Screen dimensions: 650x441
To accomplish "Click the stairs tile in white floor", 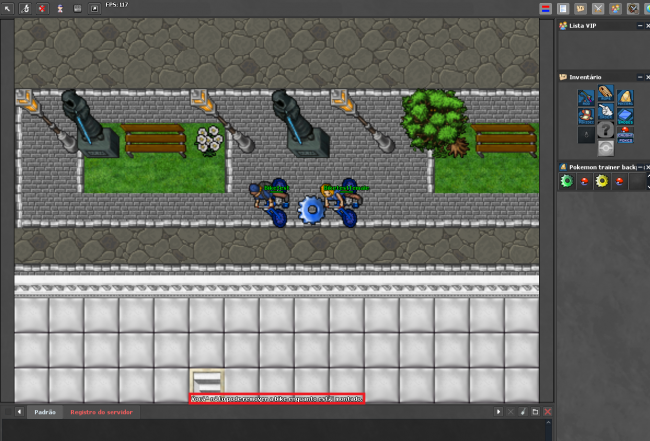I will 207,382.
